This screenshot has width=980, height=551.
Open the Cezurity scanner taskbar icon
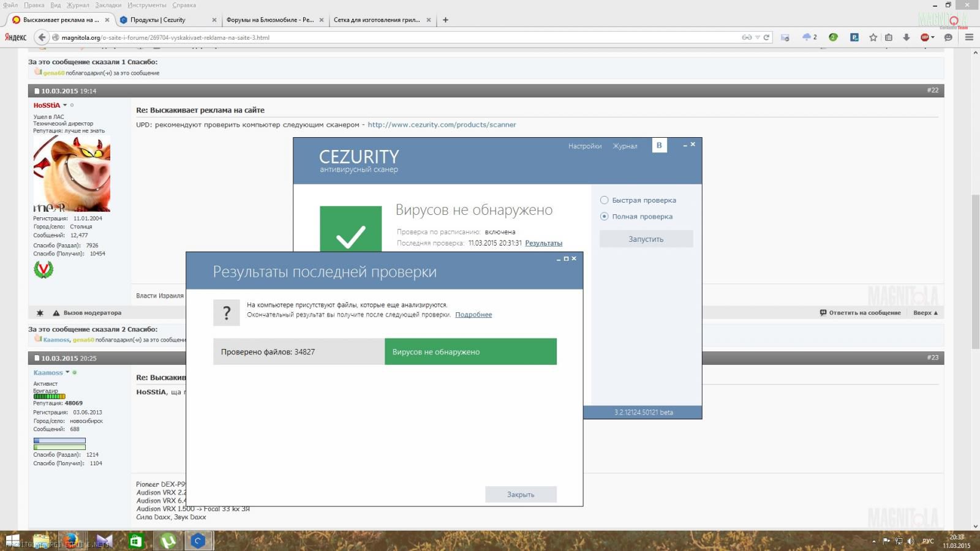(x=197, y=541)
